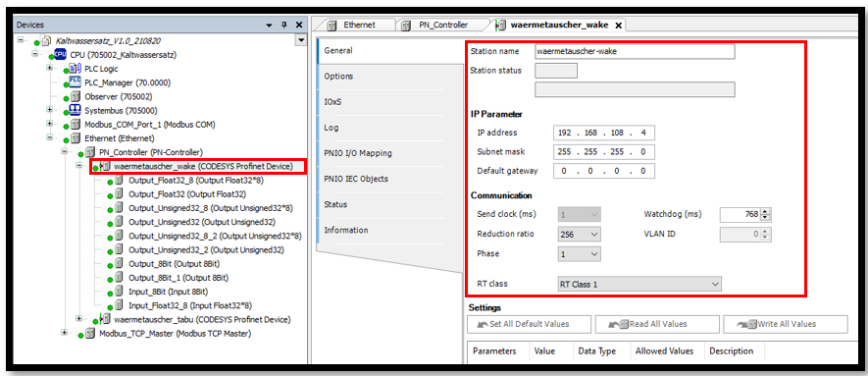This screenshot has height=376, width=868.
Task: Increase the Watchdog value with up arrow
Action: [x=765, y=211]
